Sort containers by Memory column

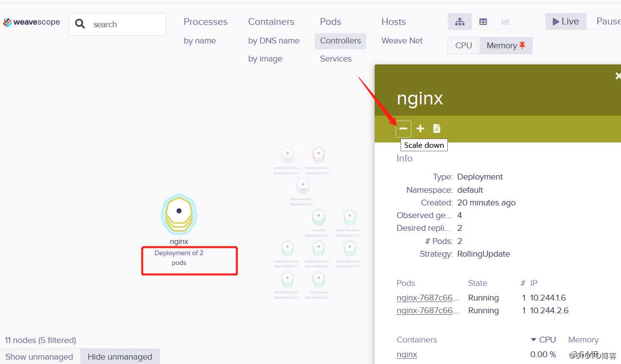click(583, 340)
